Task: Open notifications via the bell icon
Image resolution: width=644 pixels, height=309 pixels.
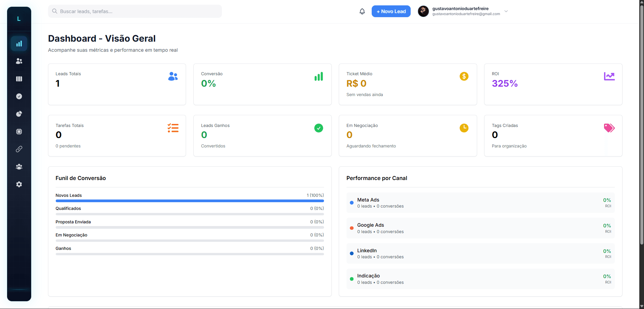Action: point(362,11)
